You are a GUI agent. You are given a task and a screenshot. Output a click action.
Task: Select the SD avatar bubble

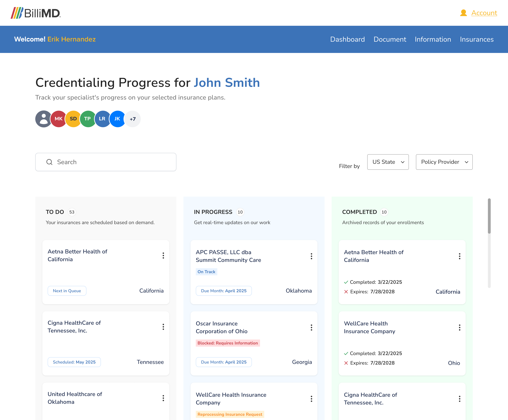pyautogui.click(x=73, y=119)
